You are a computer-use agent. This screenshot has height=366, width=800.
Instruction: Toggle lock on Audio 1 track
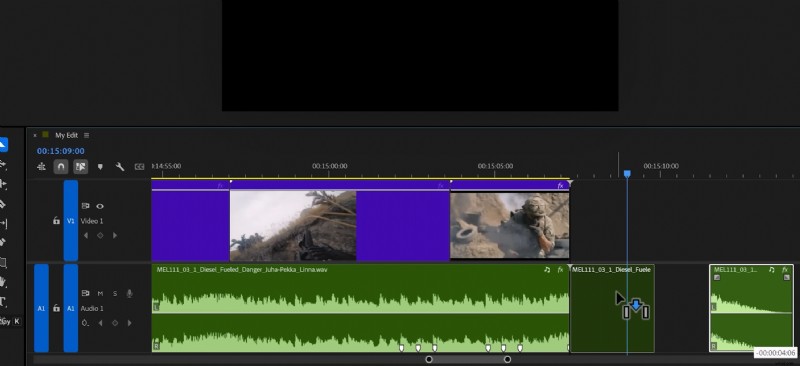point(56,308)
